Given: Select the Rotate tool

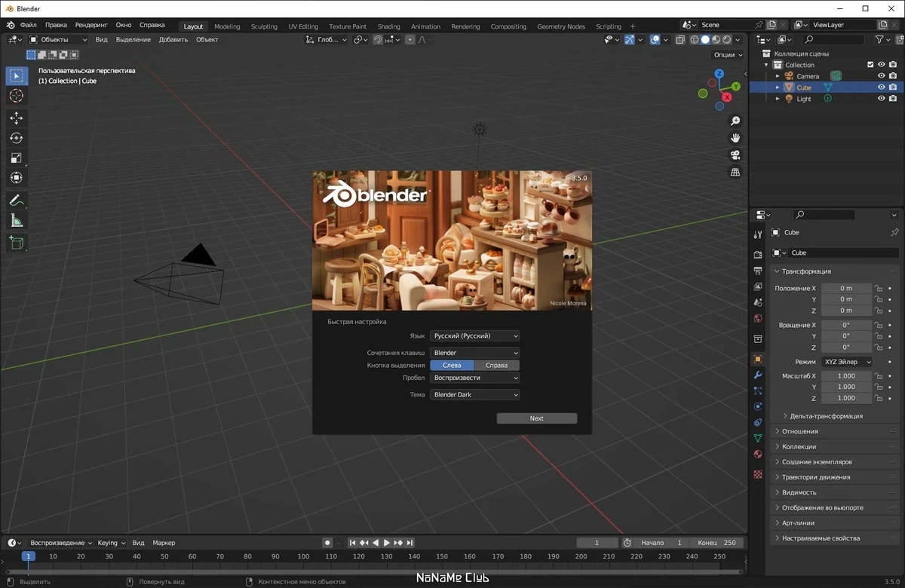Looking at the screenshot, I should [x=17, y=138].
